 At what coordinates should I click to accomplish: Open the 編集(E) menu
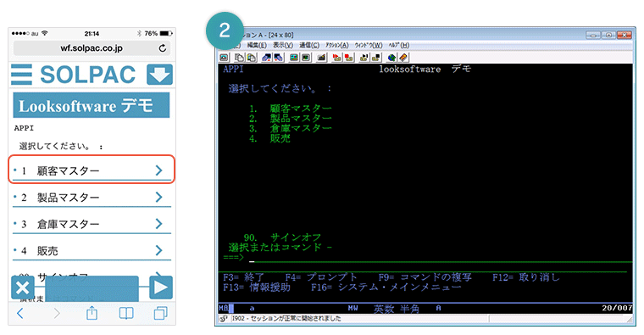tap(257, 45)
